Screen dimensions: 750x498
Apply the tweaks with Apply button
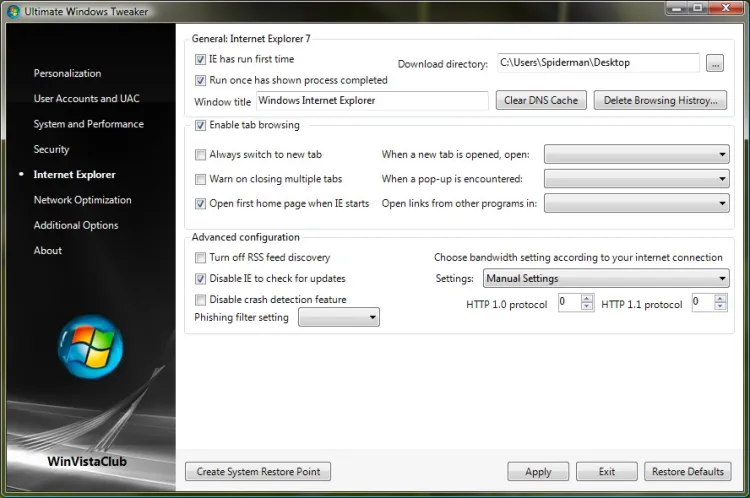click(538, 472)
